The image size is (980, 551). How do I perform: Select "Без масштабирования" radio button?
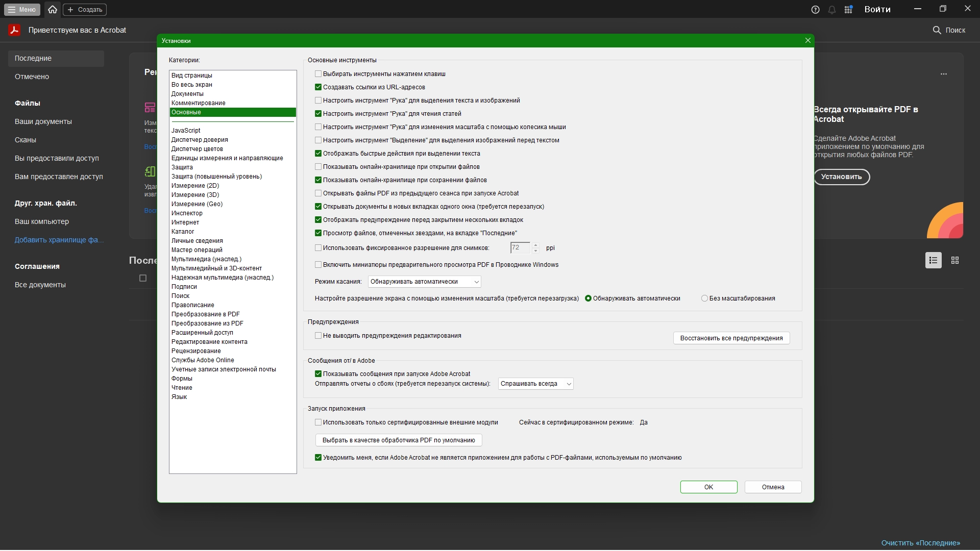point(704,298)
